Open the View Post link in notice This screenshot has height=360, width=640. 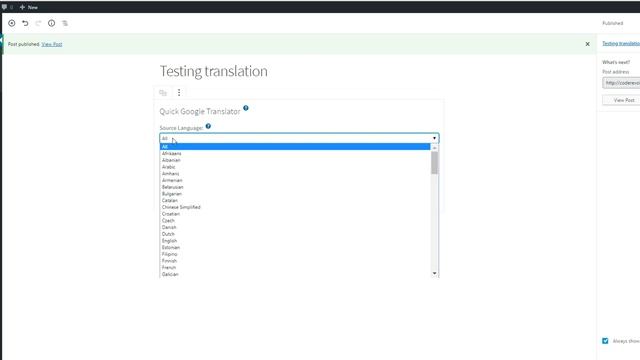coord(52,44)
